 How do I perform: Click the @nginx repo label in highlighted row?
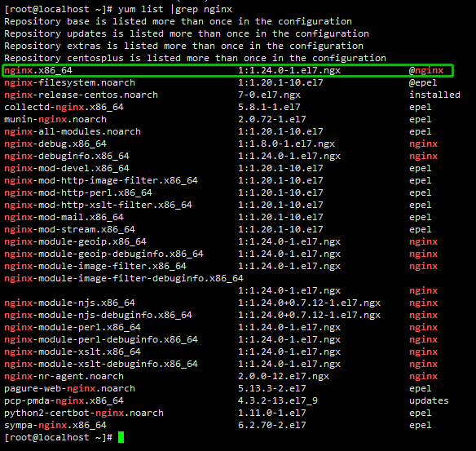[426, 70]
